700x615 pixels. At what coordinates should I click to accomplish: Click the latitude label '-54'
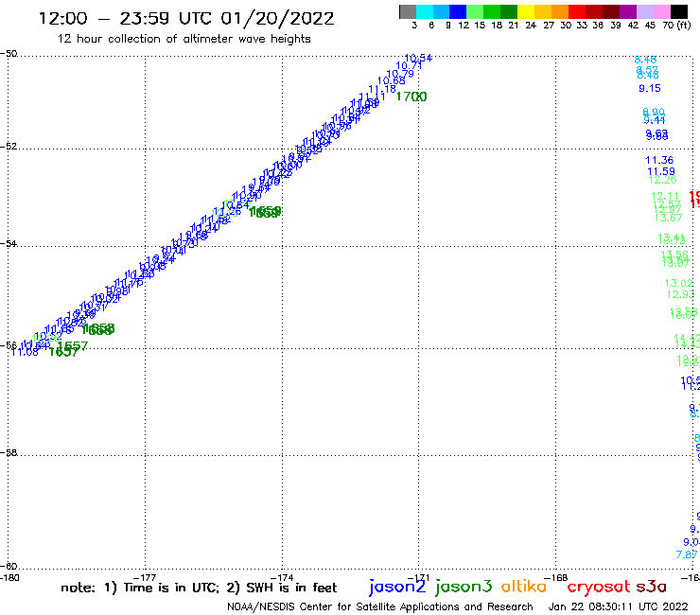coord(9,244)
